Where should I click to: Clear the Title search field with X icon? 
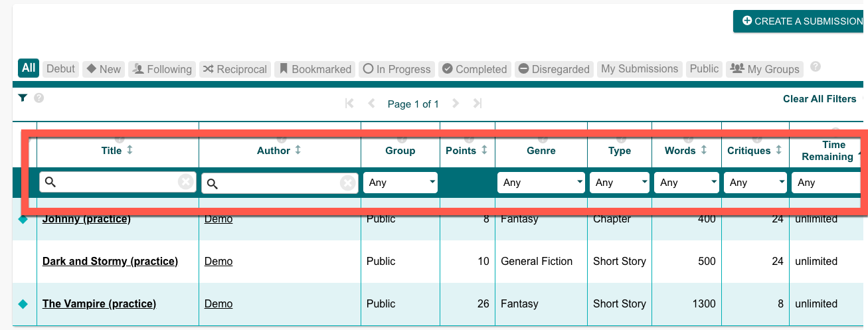click(186, 182)
